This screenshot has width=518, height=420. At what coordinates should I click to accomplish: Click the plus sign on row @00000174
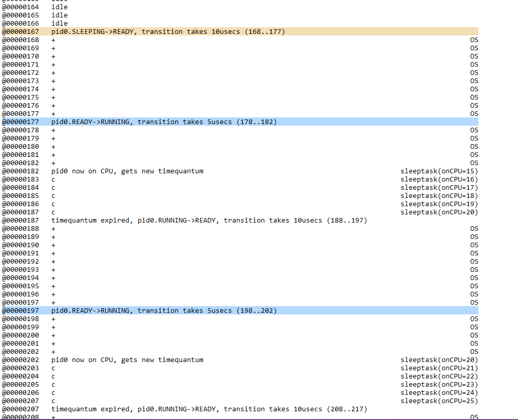click(53, 89)
